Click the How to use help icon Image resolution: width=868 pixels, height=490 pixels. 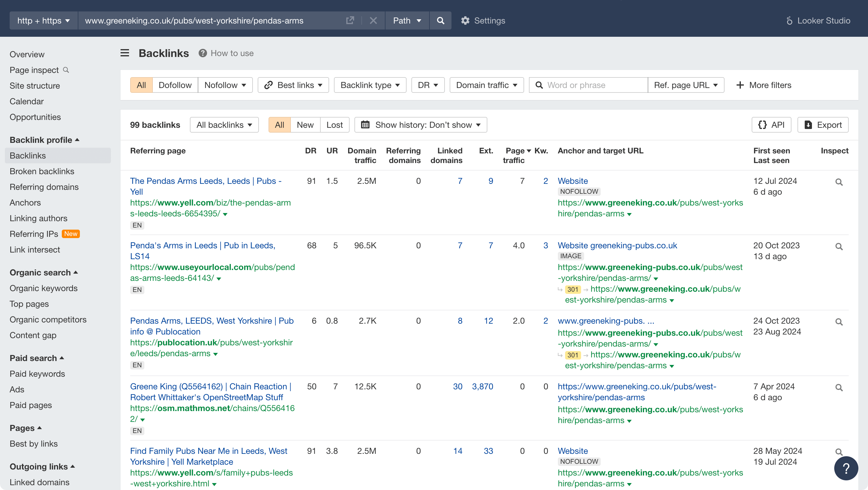[x=203, y=53]
